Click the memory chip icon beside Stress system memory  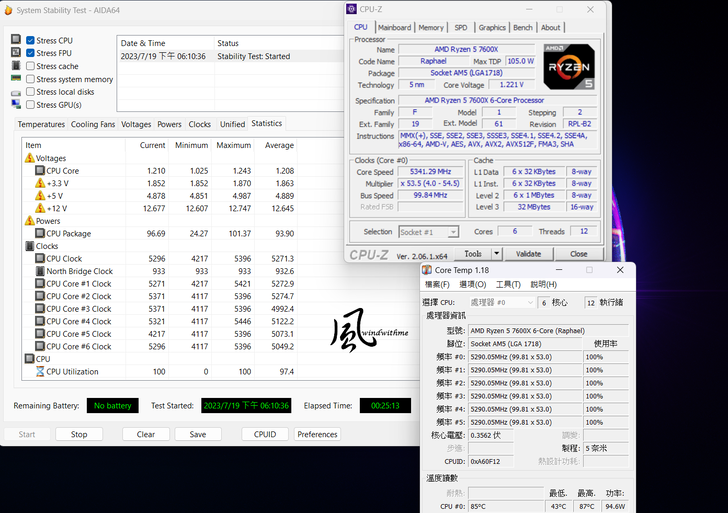pos(15,79)
